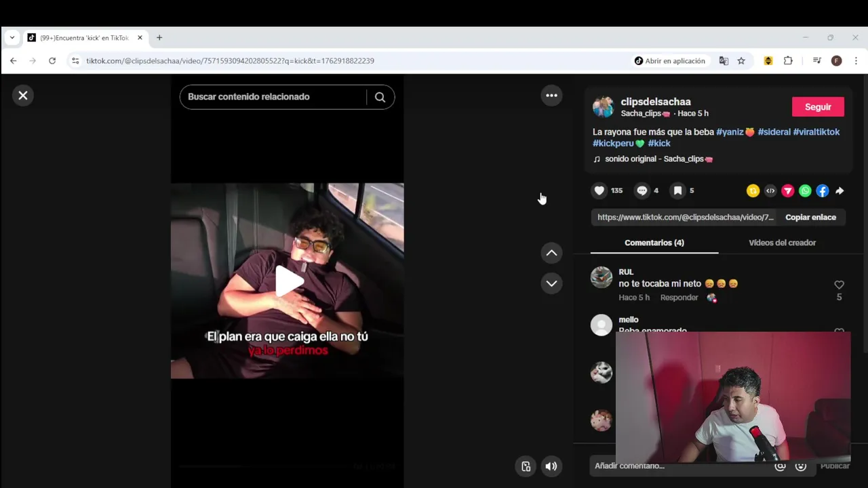868x488 pixels.
Task: Open the #yaniz hashtag
Action: (736, 132)
